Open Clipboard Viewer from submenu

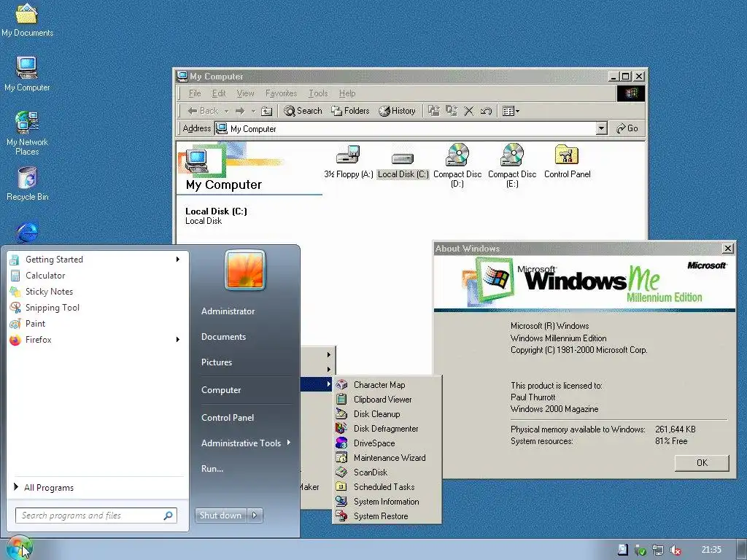tap(387, 400)
